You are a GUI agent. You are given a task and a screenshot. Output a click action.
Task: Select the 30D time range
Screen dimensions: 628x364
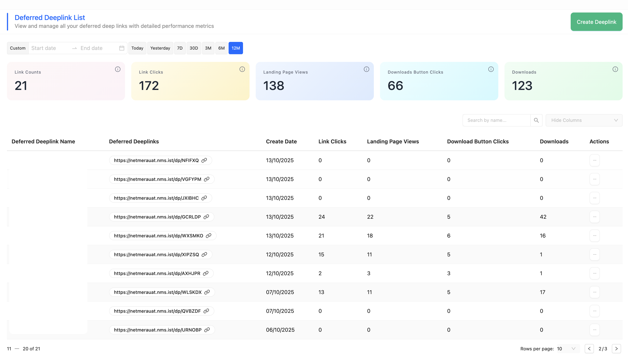click(194, 48)
